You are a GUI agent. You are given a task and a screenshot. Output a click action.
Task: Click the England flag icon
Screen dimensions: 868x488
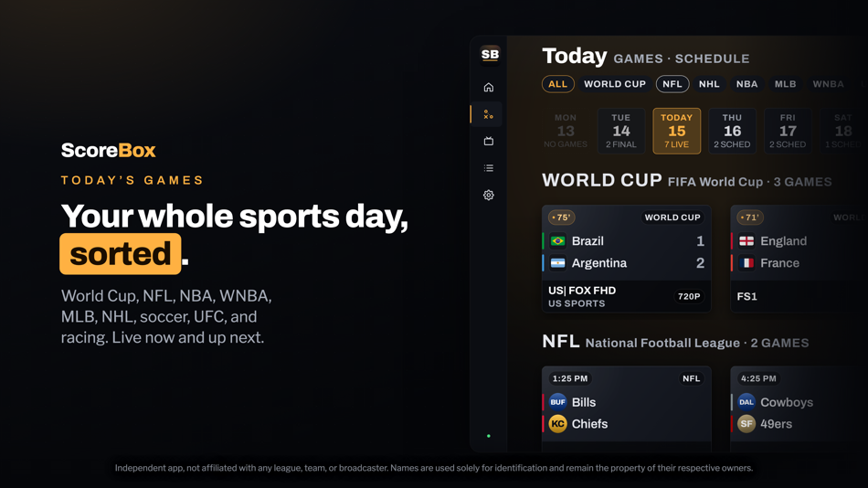pos(746,241)
